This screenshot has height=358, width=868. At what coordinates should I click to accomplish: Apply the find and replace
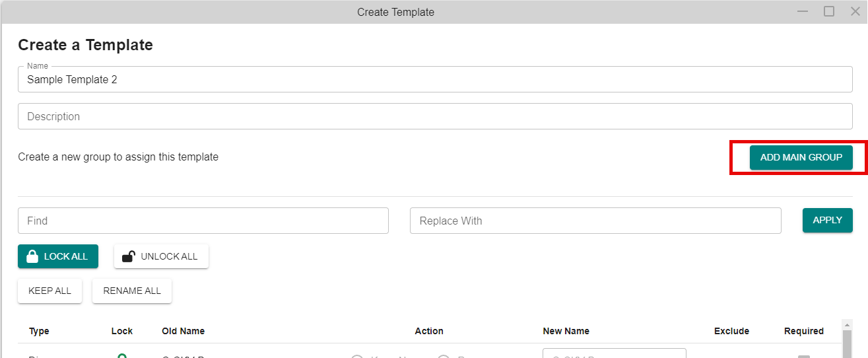[827, 221]
